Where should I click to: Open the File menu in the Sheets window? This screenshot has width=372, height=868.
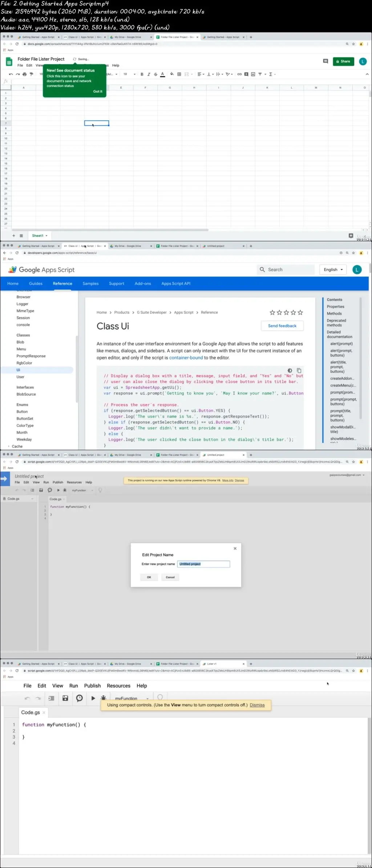20,65
